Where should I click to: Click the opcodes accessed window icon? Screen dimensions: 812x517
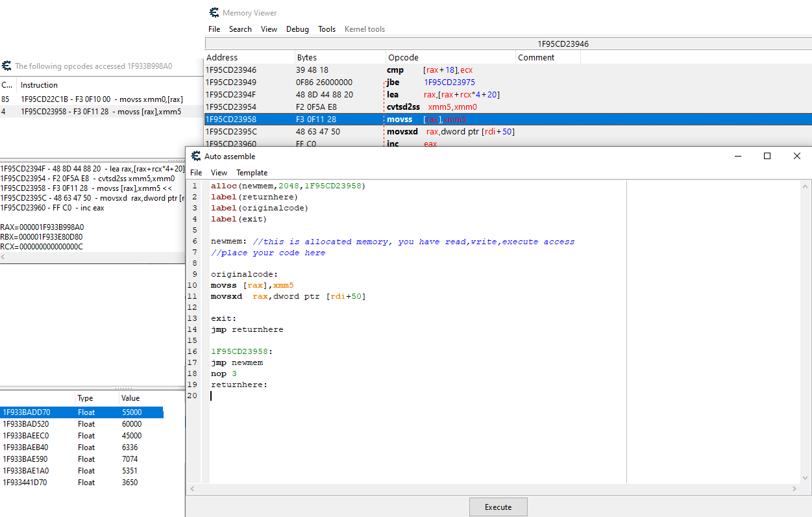pyautogui.click(x=6, y=66)
